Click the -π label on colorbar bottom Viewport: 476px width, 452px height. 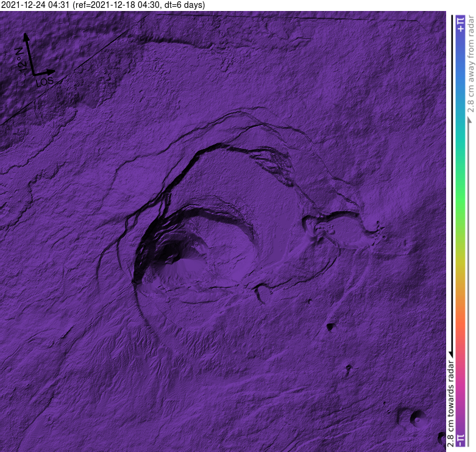pos(461,440)
